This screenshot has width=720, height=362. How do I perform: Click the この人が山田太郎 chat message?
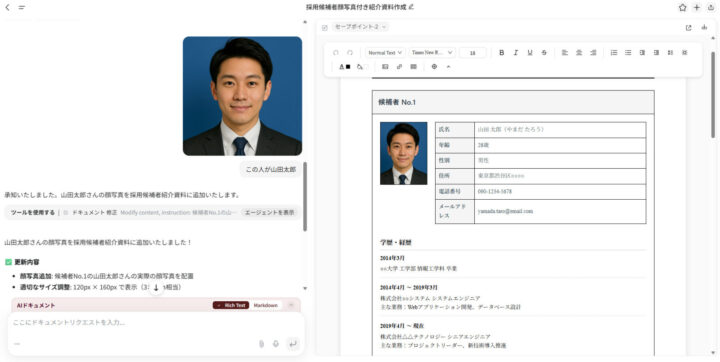(271, 170)
